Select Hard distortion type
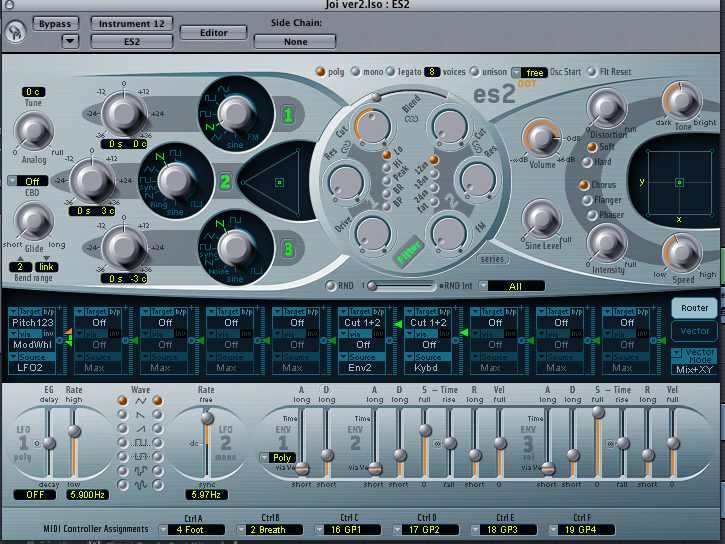Viewport: 725px width, 544px height. pos(587,162)
